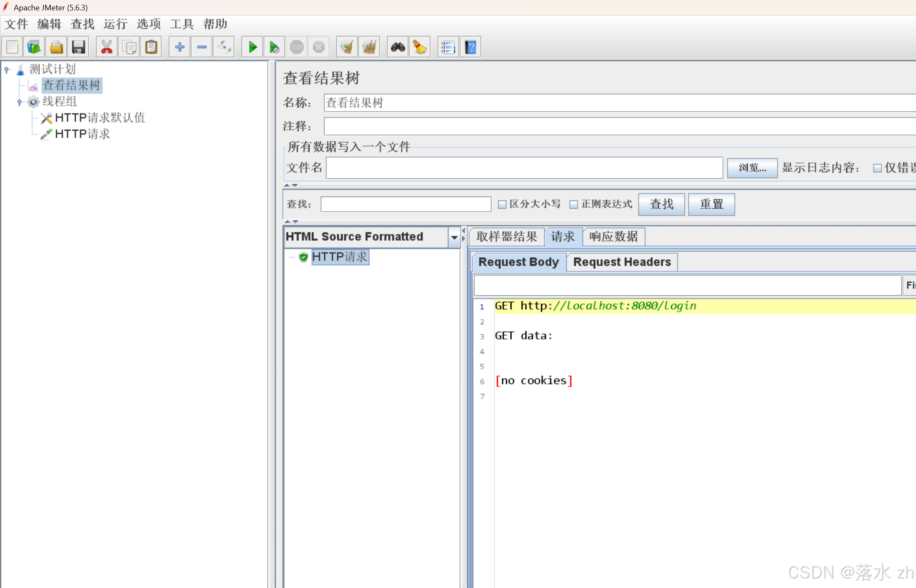Viewport: 916px width, 588px height.
Task: Collapse the 线程组 tree node
Action: 19,102
